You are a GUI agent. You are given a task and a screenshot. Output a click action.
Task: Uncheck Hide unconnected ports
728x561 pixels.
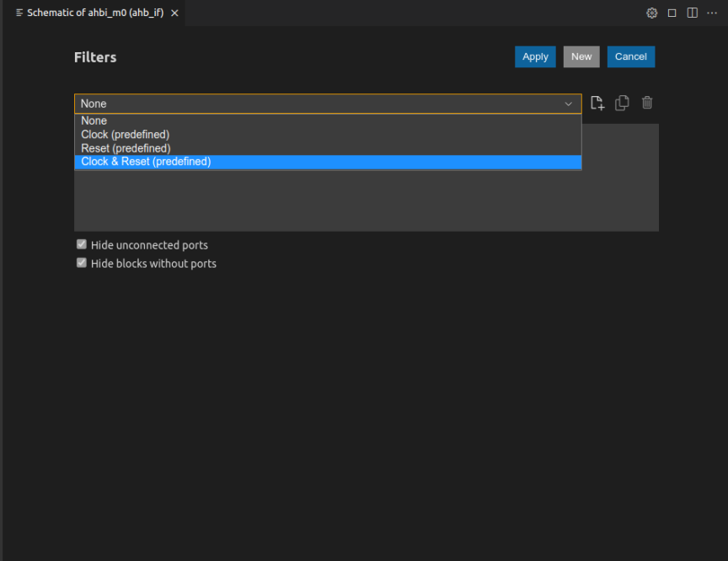(81, 243)
